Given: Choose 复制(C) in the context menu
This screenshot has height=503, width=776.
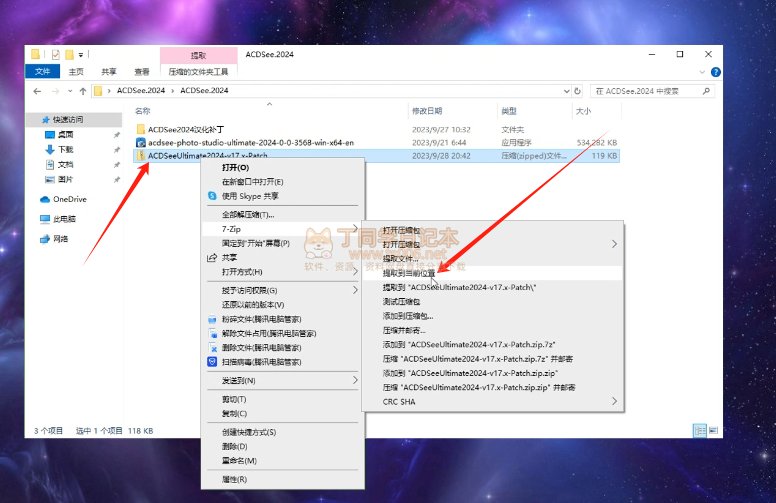Looking at the screenshot, I should coord(283,413).
